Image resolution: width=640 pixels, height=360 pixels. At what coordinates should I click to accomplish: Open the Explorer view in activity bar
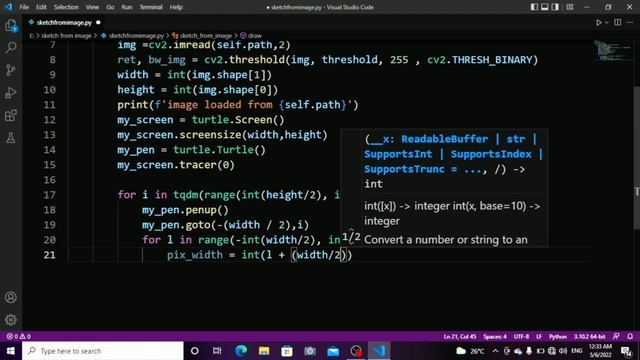coord(11,26)
